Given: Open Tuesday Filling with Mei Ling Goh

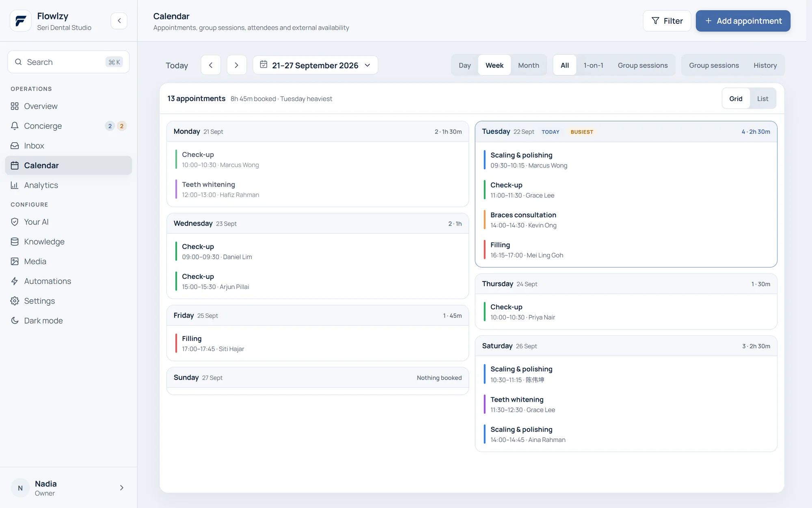Looking at the screenshot, I should pyautogui.click(x=626, y=250).
